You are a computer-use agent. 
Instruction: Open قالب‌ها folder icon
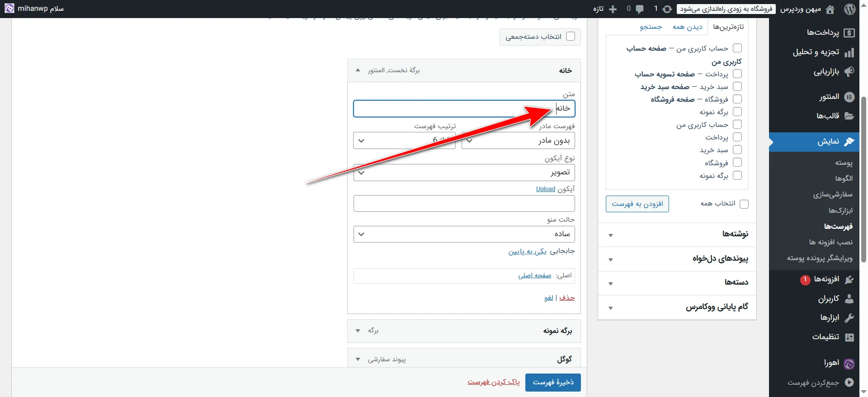[x=849, y=116]
